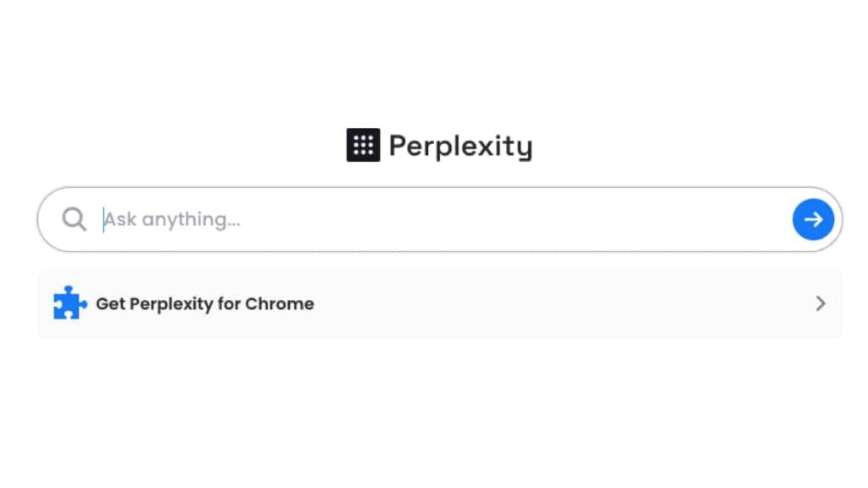Focus the Ask anything search field
Viewport: 868px width, 488px height.
click(x=440, y=219)
